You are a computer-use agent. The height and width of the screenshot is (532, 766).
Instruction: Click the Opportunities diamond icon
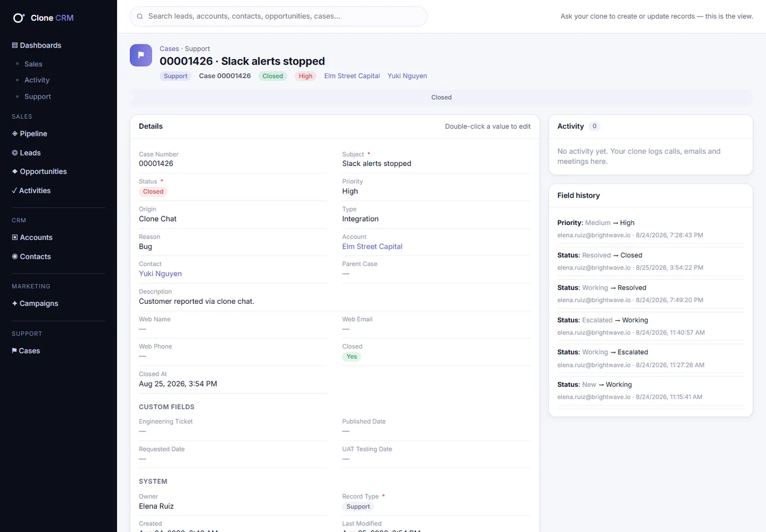[x=15, y=171]
